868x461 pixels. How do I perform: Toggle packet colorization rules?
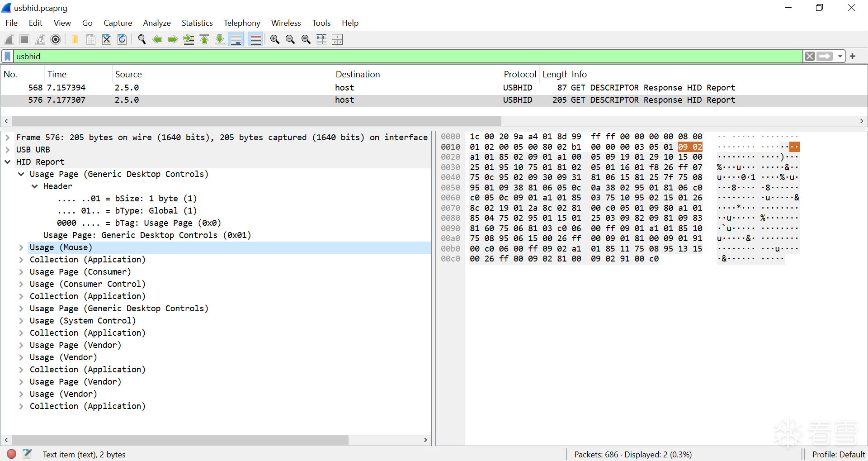click(x=256, y=40)
